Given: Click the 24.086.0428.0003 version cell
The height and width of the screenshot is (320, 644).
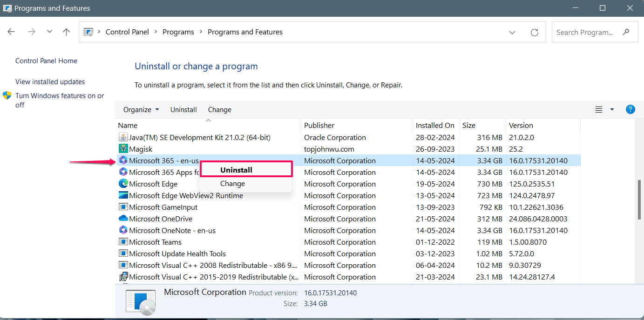Looking at the screenshot, I should 538,219.
